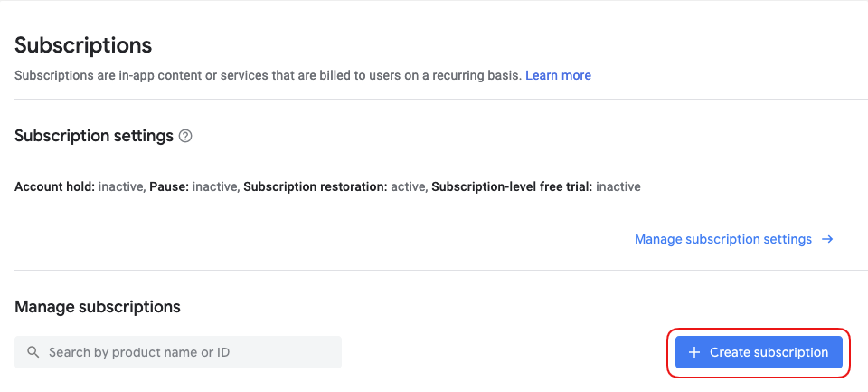This screenshot has width=868, height=392.
Task: Open Manage subscription settings
Action: pyautogui.click(x=723, y=239)
